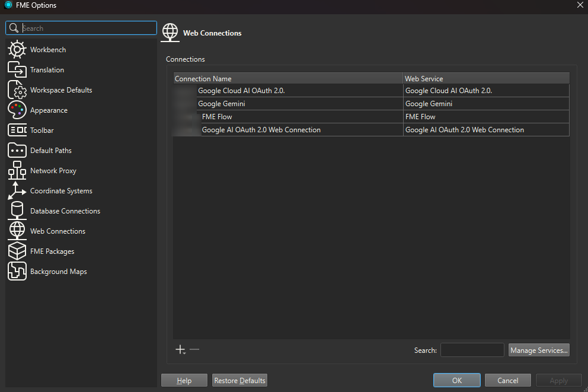Switch to the Appearance settings

pos(49,110)
